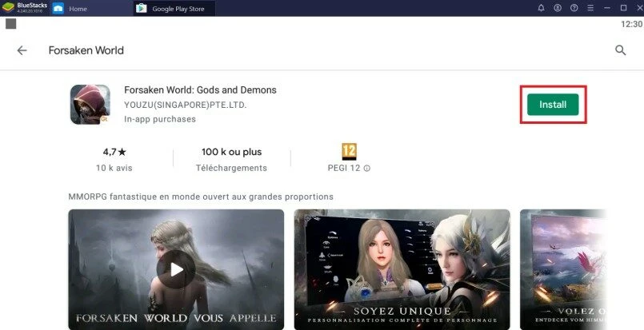Switch to the Google Play Store tab

174,8
